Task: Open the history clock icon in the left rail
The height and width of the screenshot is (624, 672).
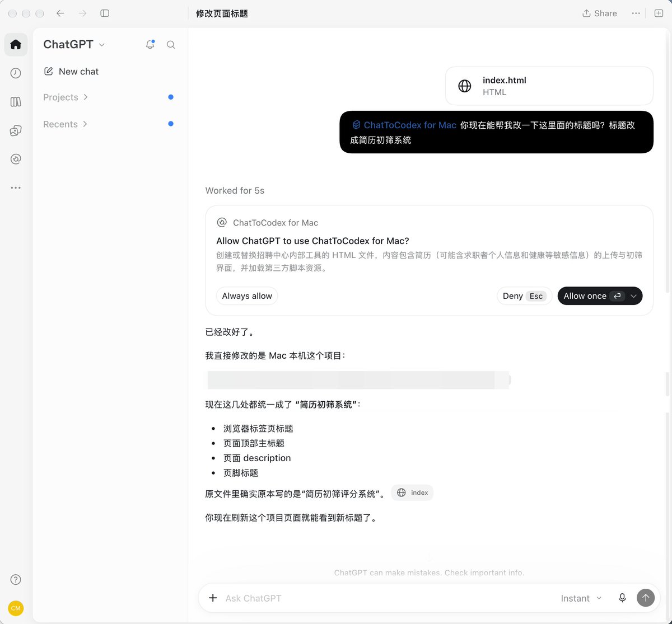Action: pos(16,73)
